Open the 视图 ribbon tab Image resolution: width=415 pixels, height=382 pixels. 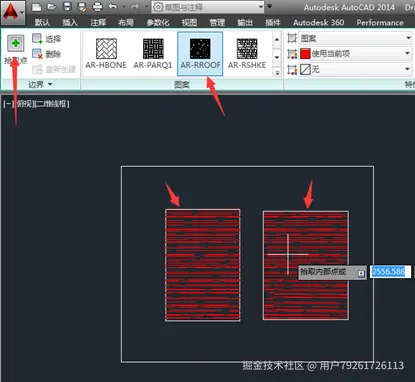click(x=189, y=22)
